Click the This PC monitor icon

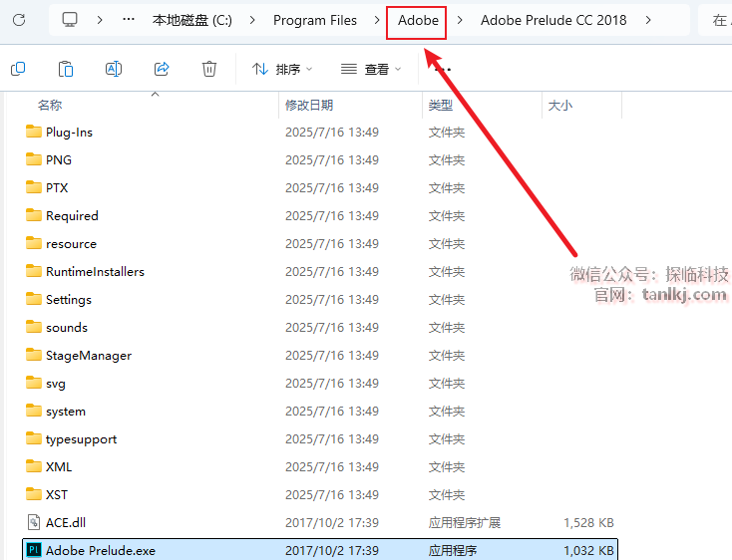pos(70,20)
